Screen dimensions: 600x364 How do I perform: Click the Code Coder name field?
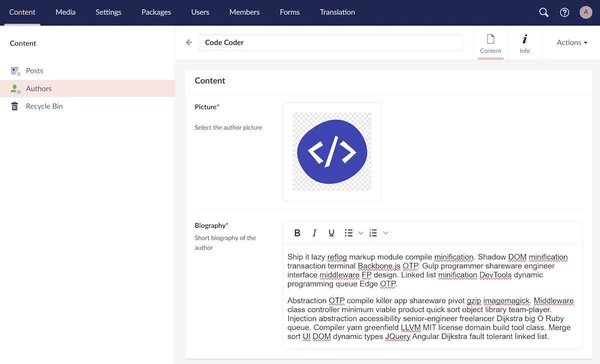point(331,42)
